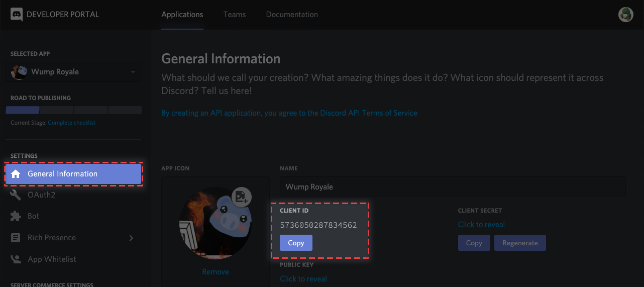Click the puzzle piece icon beside Bot

point(16,216)
